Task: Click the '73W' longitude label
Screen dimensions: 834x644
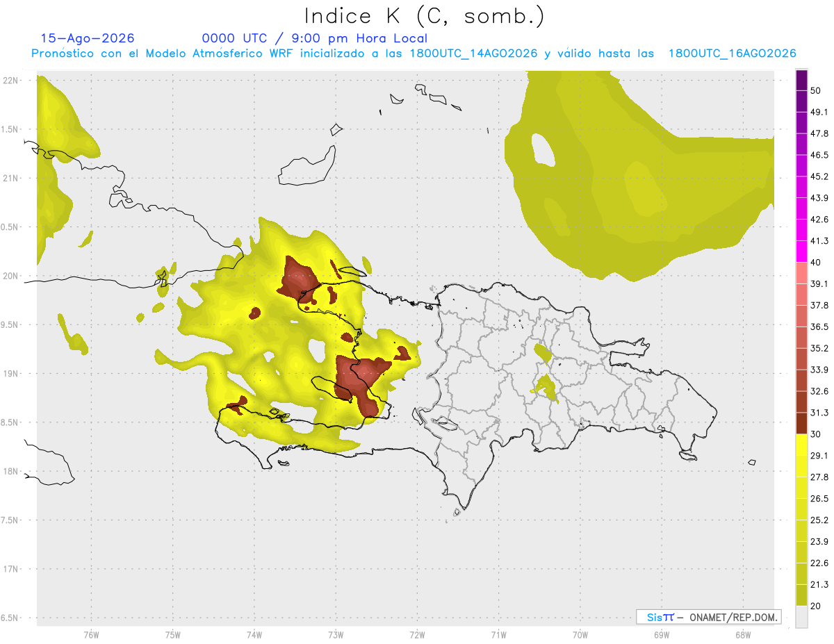Action: (336, 634)
